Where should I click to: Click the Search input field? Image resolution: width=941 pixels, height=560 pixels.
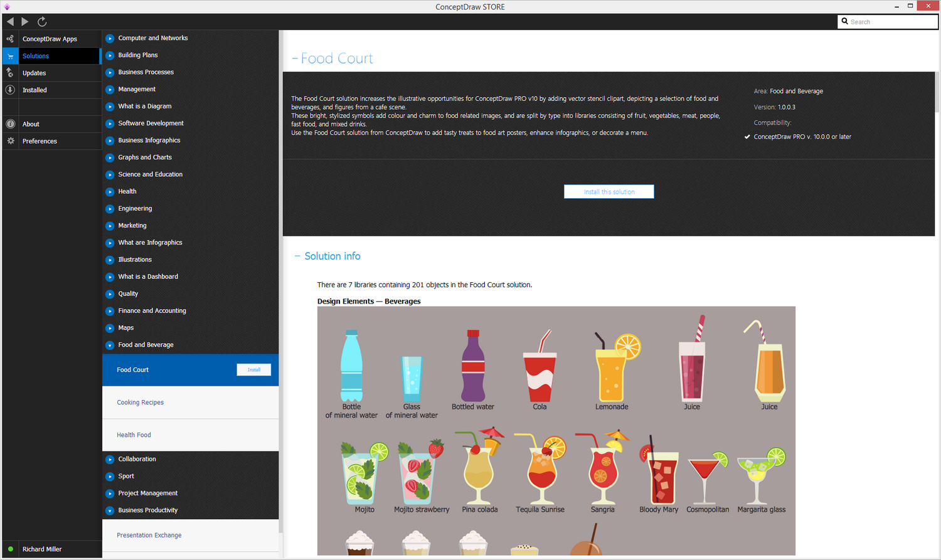pyautogui.click(x=888, y=22)
